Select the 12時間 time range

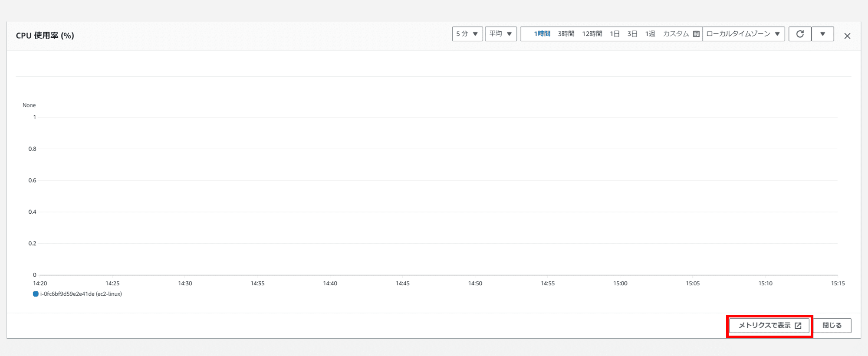(x=592, y=34)
